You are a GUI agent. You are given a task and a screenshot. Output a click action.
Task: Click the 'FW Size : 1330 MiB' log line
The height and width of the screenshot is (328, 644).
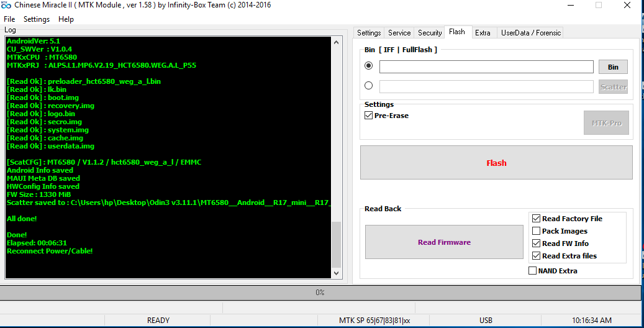pos(39,194)
